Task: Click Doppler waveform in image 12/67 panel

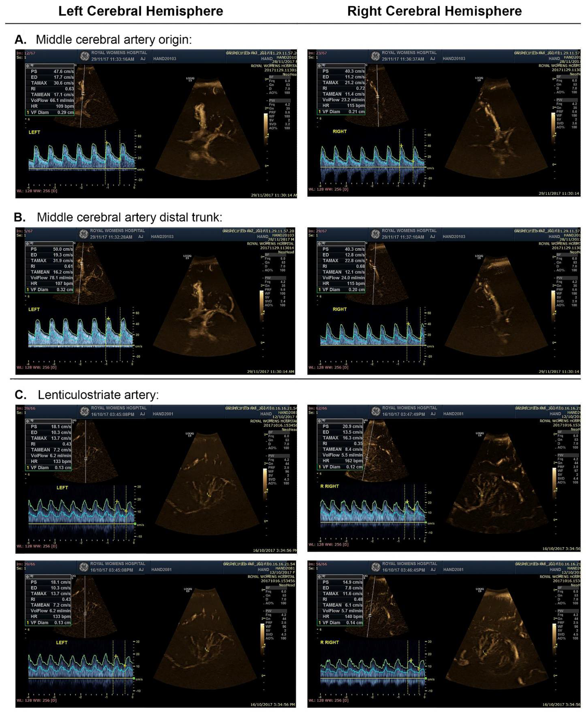Action: pyautogui.click(x=81, y=156)
